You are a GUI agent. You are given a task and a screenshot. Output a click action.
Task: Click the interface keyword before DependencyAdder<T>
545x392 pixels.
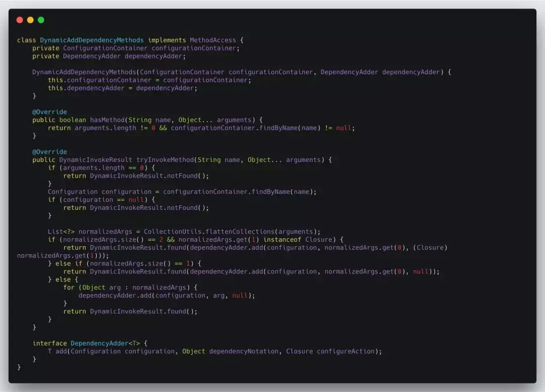(x=49, y=344)
